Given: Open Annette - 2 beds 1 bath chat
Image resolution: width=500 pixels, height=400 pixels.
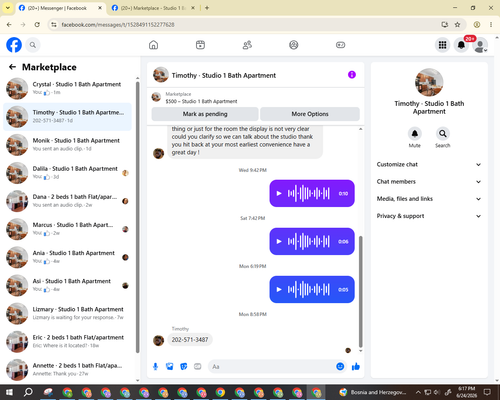Looking at the screenshot, I should point(67,370).
